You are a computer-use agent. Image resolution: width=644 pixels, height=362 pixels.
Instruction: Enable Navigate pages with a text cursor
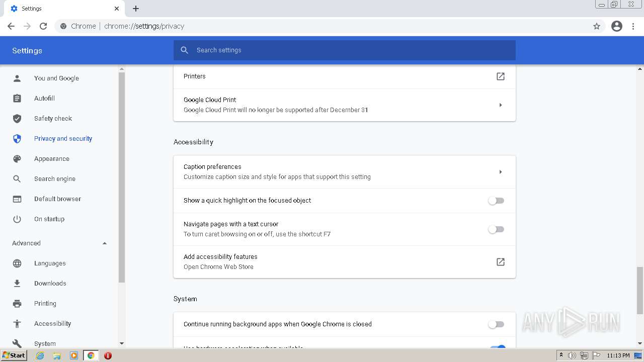[x=496, y=229]
